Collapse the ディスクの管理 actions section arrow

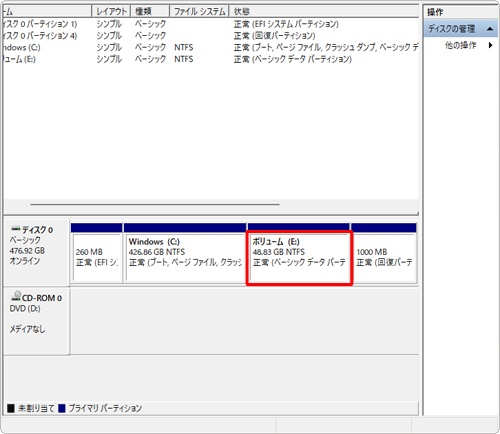click(490, 29)
